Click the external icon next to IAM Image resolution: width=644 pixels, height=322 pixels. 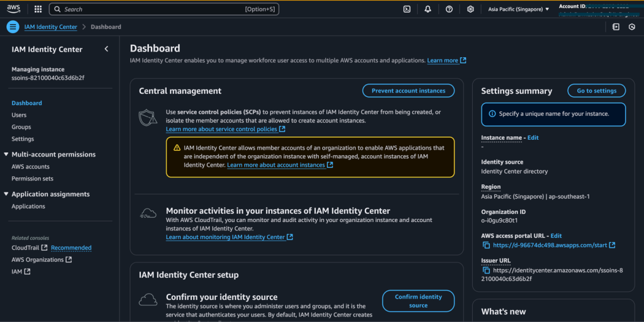coord(27,272)
